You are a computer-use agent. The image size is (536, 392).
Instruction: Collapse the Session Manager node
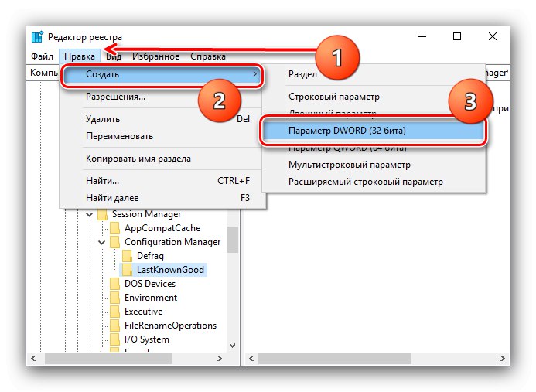(90, 215)
